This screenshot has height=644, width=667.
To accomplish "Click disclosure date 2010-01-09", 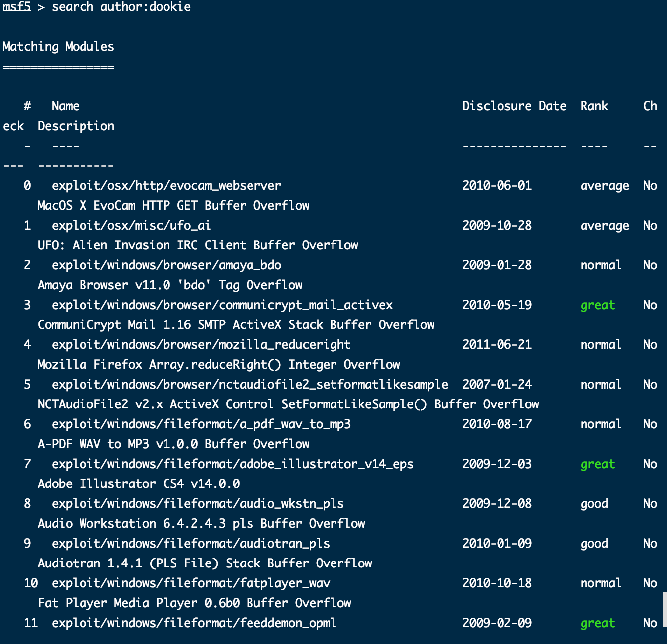I will click(497, 544).
